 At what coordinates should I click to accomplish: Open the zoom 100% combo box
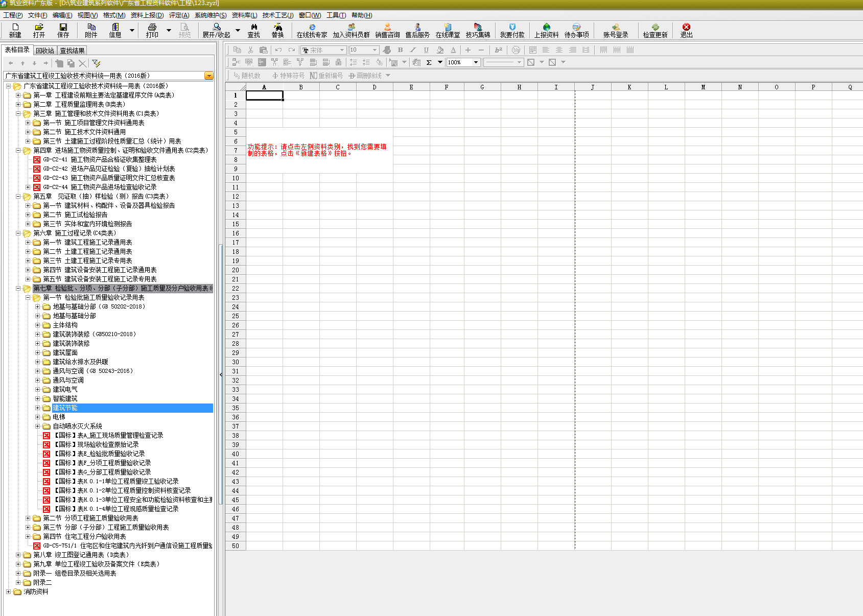(463, 62)
